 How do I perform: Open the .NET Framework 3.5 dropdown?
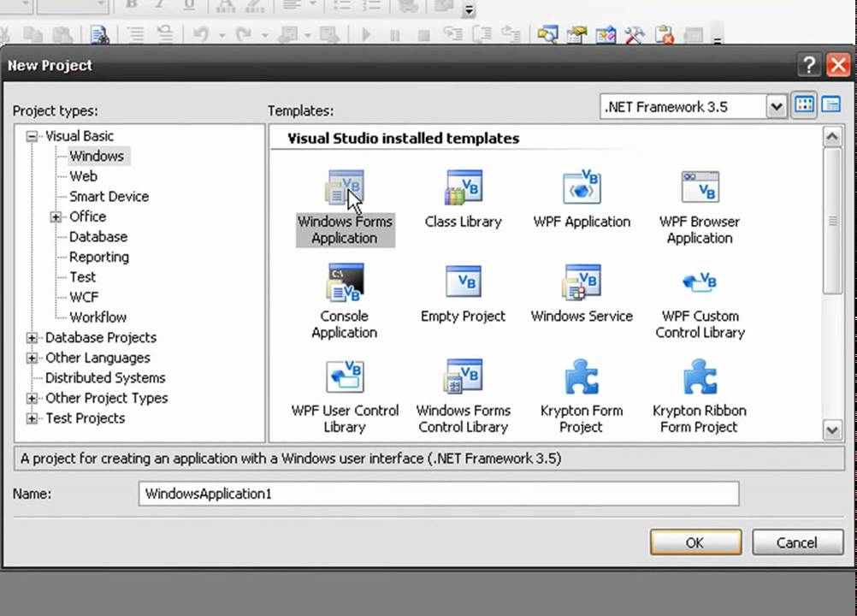pos(776,107)
